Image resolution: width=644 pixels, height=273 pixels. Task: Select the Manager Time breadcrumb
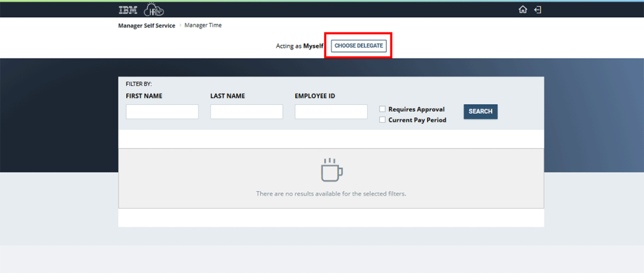point(203,25)
